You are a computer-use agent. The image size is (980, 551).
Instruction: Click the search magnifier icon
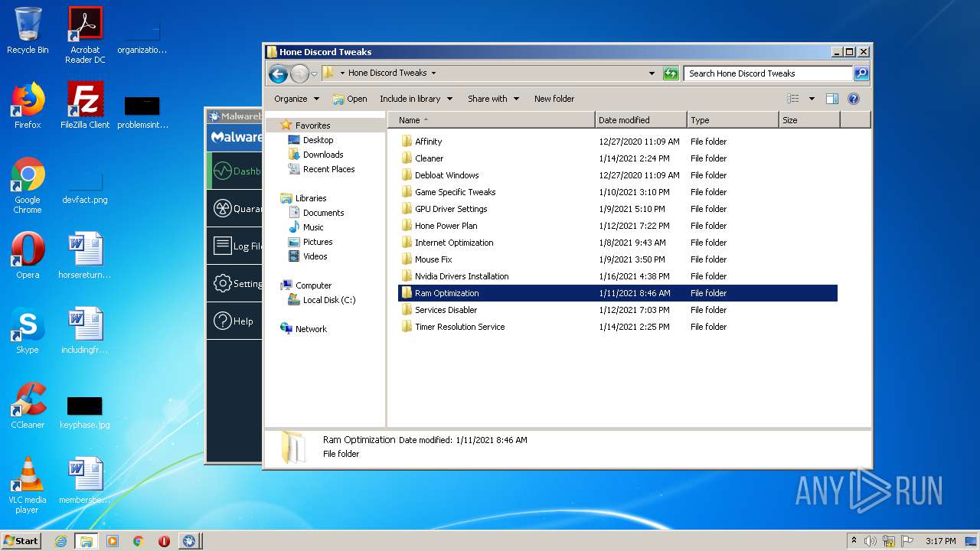click(861, 73)
